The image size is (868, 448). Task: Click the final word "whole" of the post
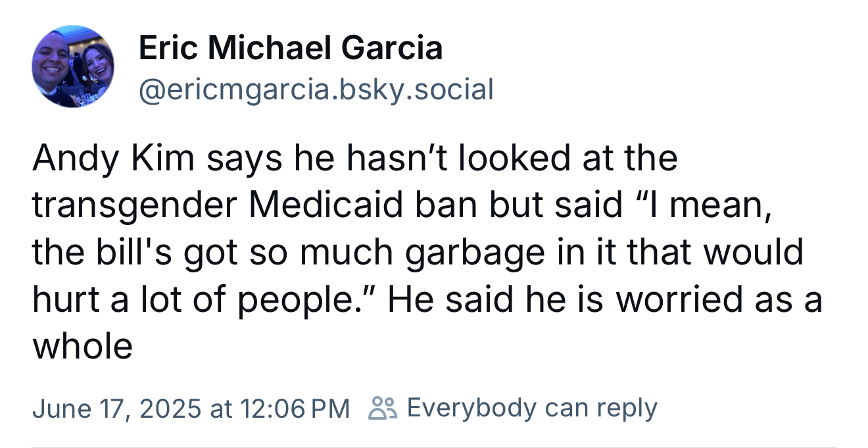coord(82,345)
